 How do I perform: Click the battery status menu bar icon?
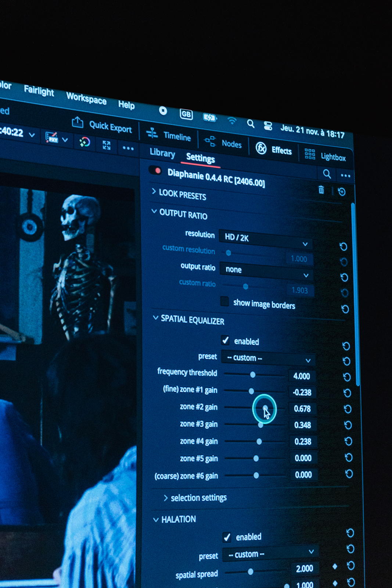point(210,118)
